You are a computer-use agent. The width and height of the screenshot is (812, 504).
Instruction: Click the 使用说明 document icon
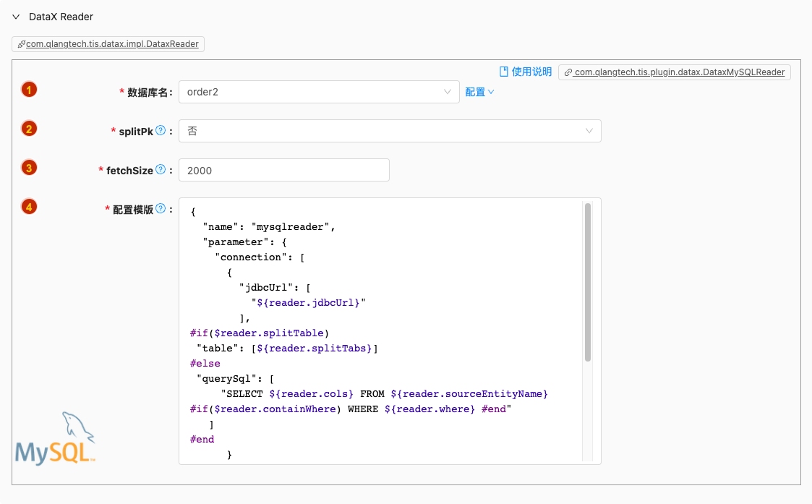click(505, 72)
